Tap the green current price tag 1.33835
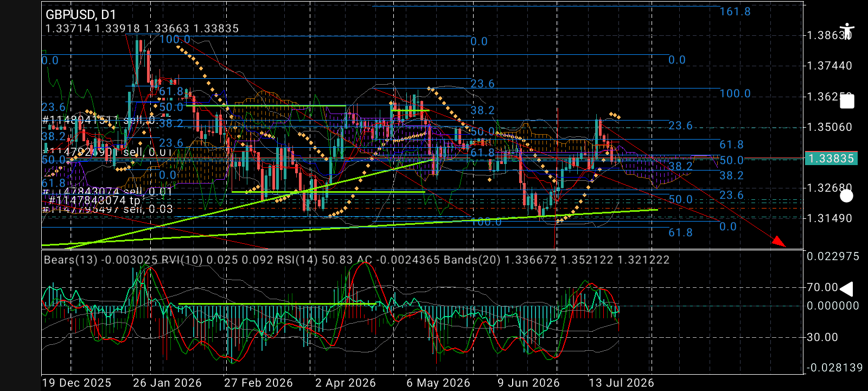Viewport: 868px width, 391px height. [x=831, y=159]
